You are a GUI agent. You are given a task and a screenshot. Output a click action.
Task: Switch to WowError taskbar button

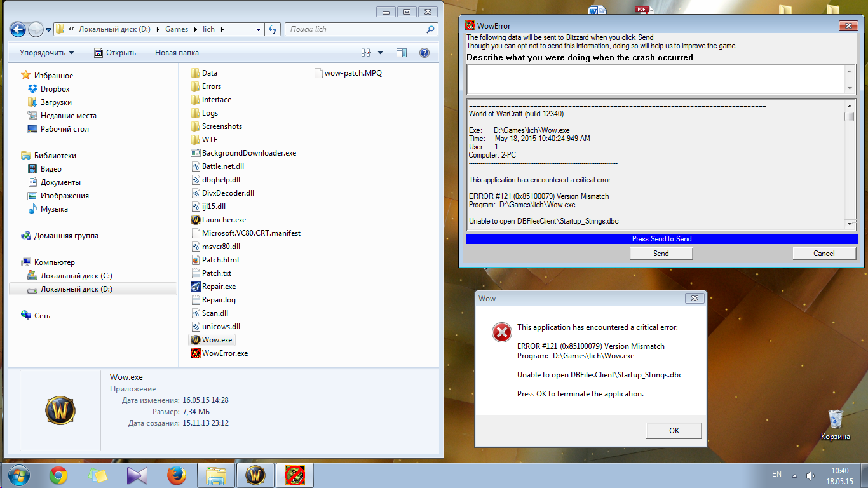tap(294, 475)
